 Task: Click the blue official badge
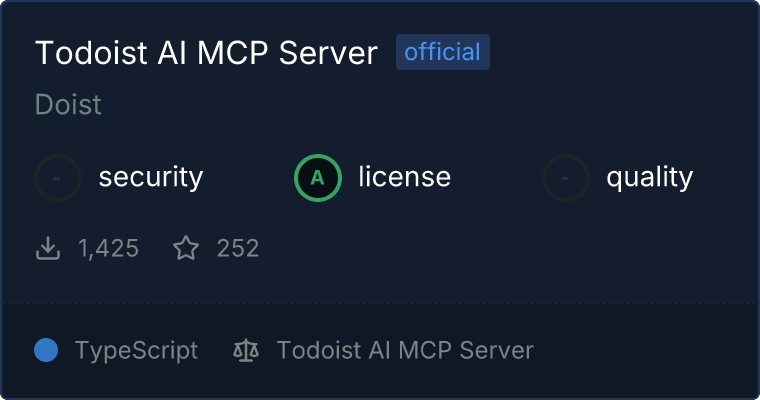coord(443,52)
